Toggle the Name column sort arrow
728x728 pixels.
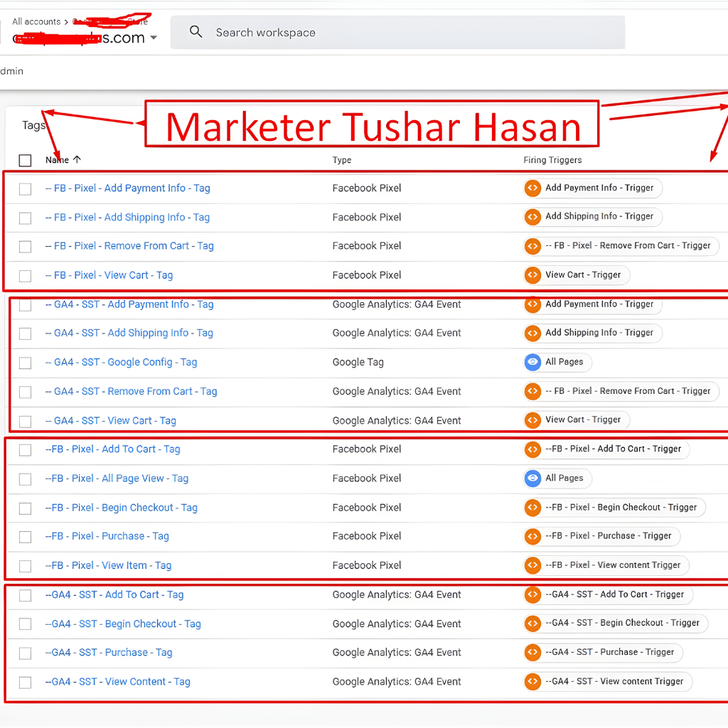76,160
